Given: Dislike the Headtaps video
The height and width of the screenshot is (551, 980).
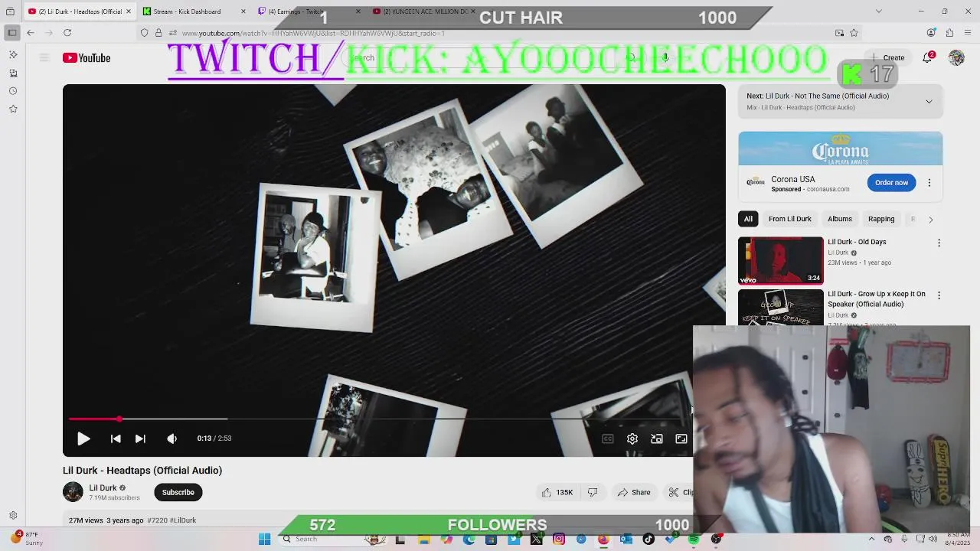Looking at the screenshot, I should pyautogui.click(x=593, y=492).
